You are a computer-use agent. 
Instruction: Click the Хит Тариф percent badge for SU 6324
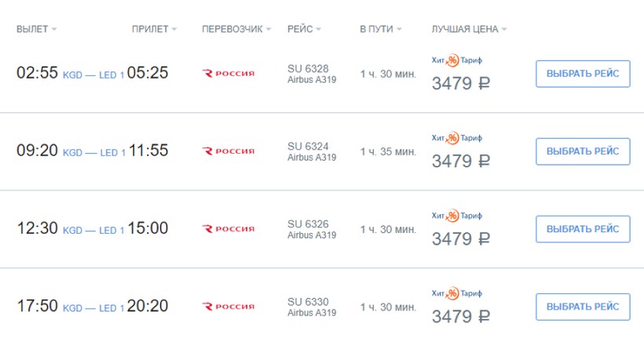tap(452, 139)
